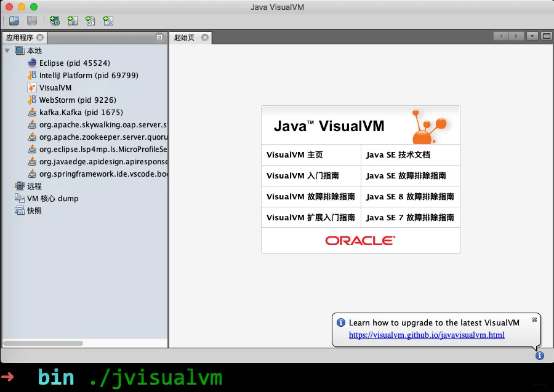Click the Oracle logo on start page

360,241
